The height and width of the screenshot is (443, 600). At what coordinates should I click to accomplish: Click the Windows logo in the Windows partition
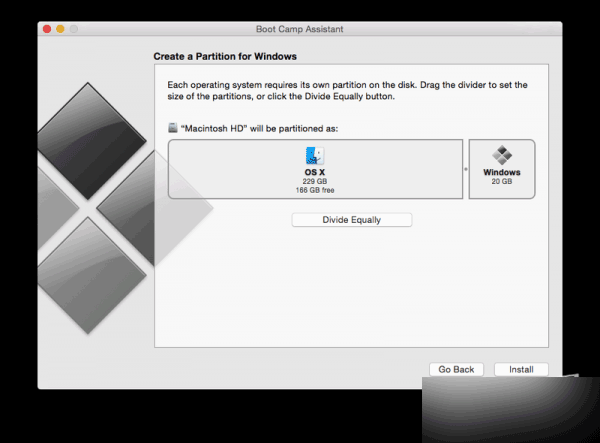(x=501, y=156)
